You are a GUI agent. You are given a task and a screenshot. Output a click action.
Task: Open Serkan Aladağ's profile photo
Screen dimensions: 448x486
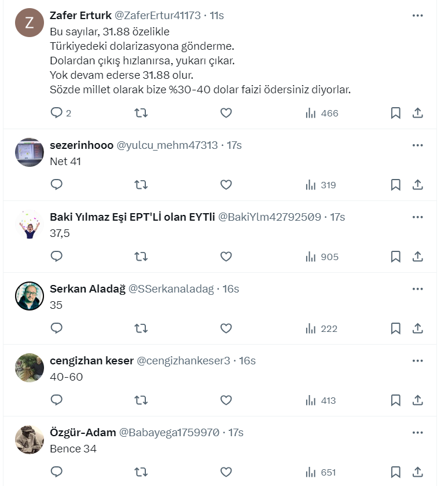tap(30, 296)
